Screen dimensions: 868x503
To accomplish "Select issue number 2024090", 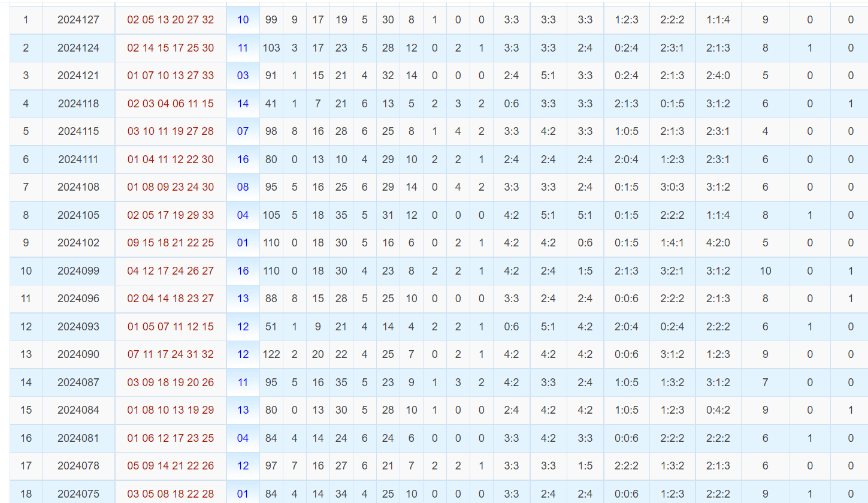I will click(78, 354).
